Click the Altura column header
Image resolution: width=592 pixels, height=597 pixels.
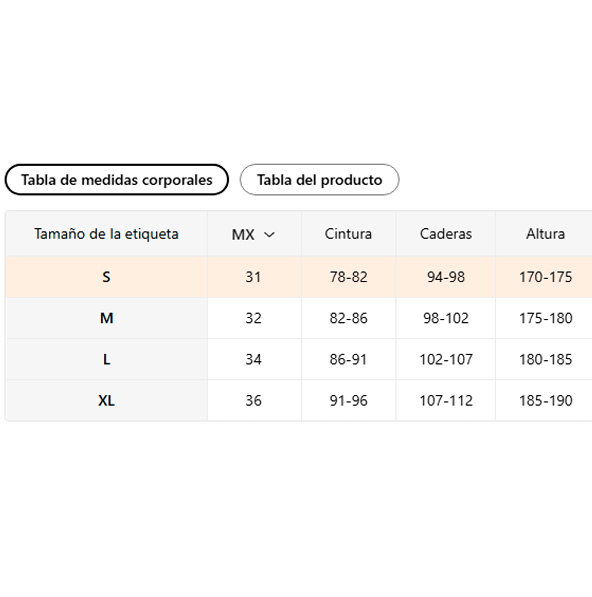tap(546, 234)
